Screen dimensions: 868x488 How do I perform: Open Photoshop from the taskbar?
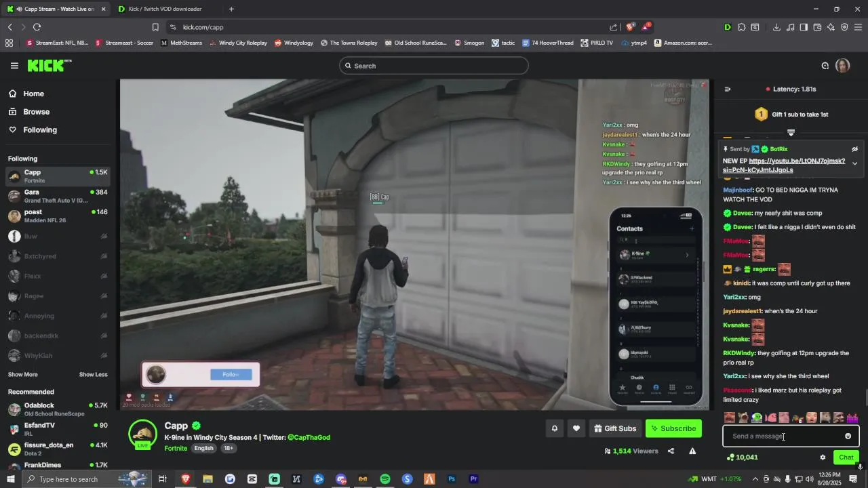tap(452, 479)
